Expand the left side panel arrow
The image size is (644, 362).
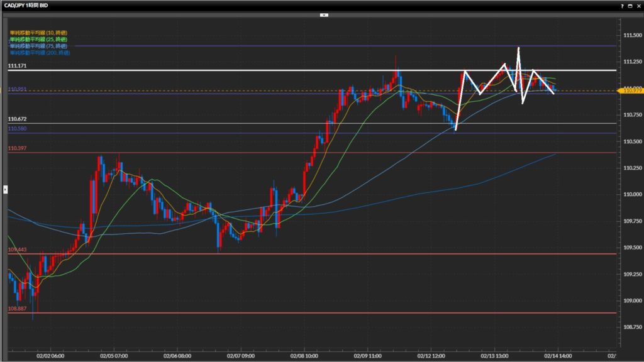click(5, 189)
